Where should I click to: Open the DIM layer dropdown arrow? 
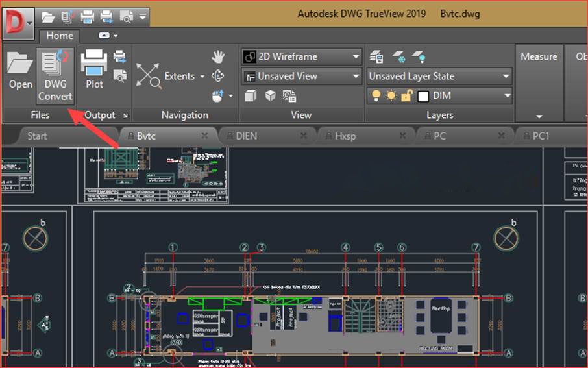click(x=507, y=95)
